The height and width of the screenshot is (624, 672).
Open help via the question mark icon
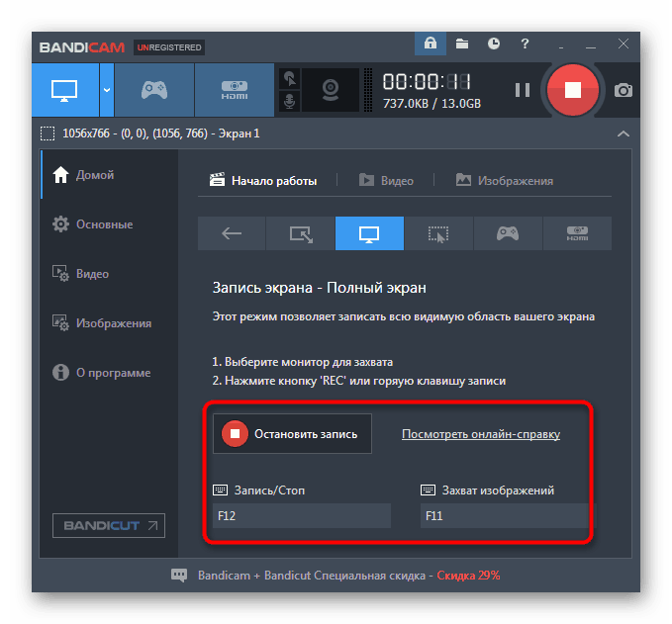(525, 44)
